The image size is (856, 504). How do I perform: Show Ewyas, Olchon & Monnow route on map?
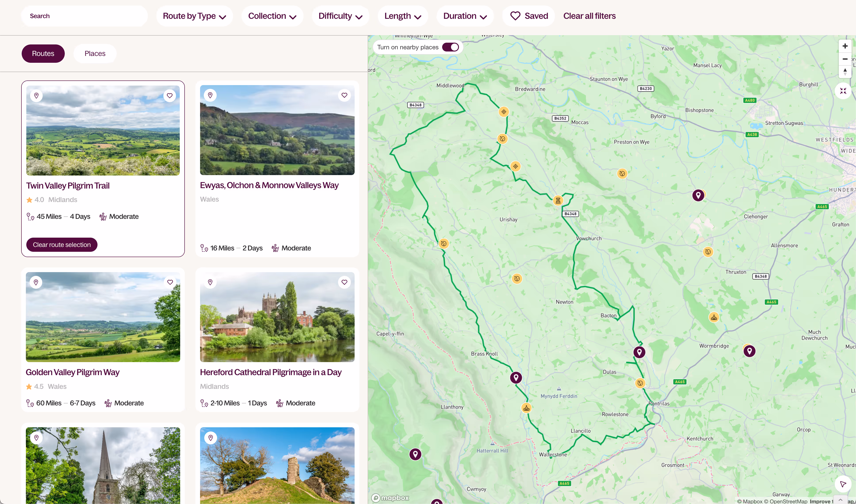click(210, 95)
